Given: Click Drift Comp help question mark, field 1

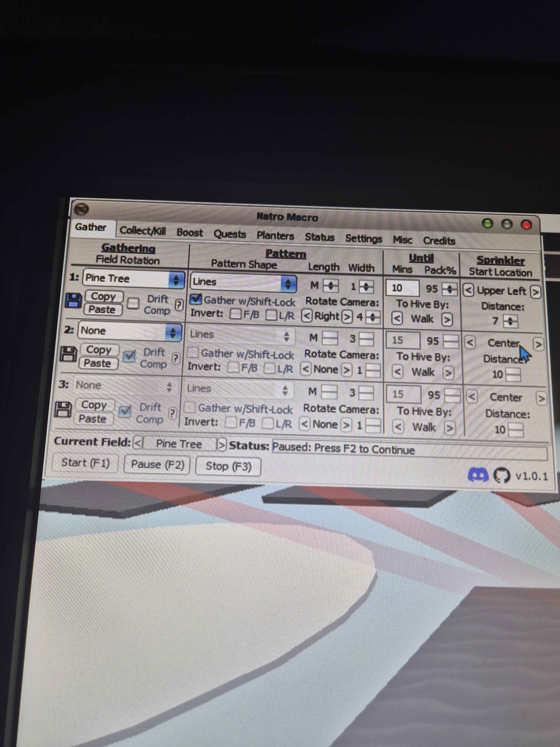Looking at the screenshot, I should [179, 305].
